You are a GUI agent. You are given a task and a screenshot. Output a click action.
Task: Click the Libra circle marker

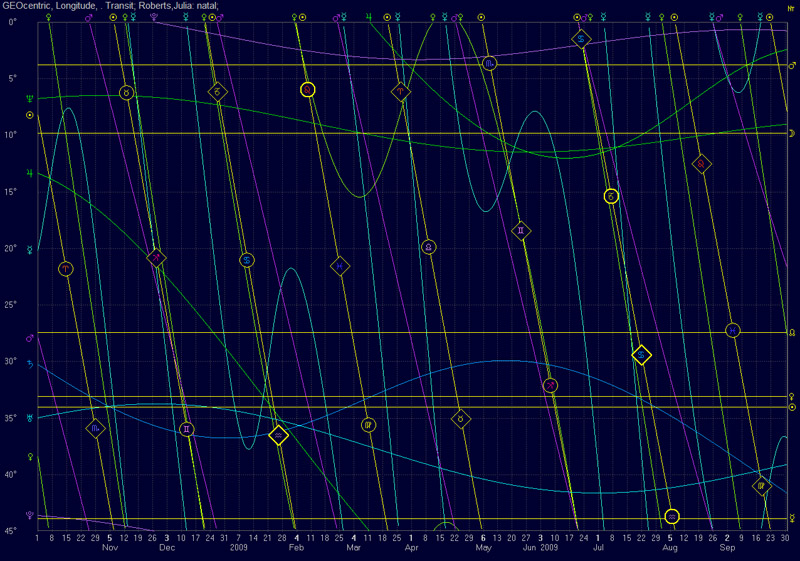[x=428, y=246]
